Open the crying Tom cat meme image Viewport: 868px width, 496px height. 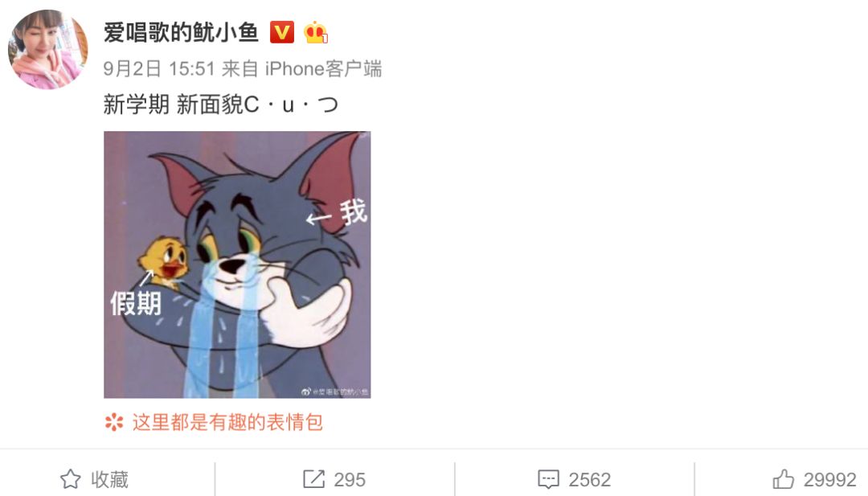tap(237, 264)
